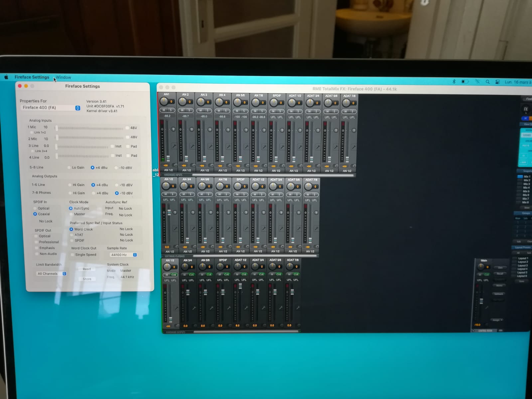The image size is (532, 399).
Task: Open the Window menu
Action: click(x=63, y=77)
